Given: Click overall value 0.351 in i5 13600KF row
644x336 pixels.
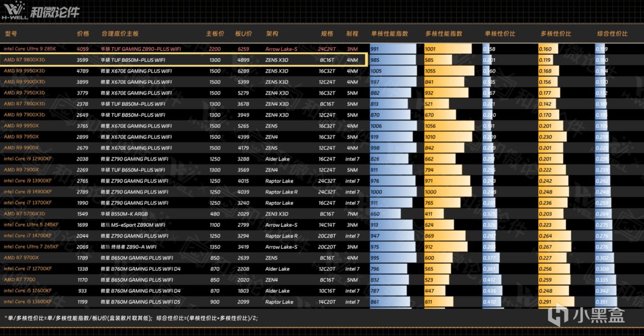Looking at the screenshot, I should click(602, 302).
